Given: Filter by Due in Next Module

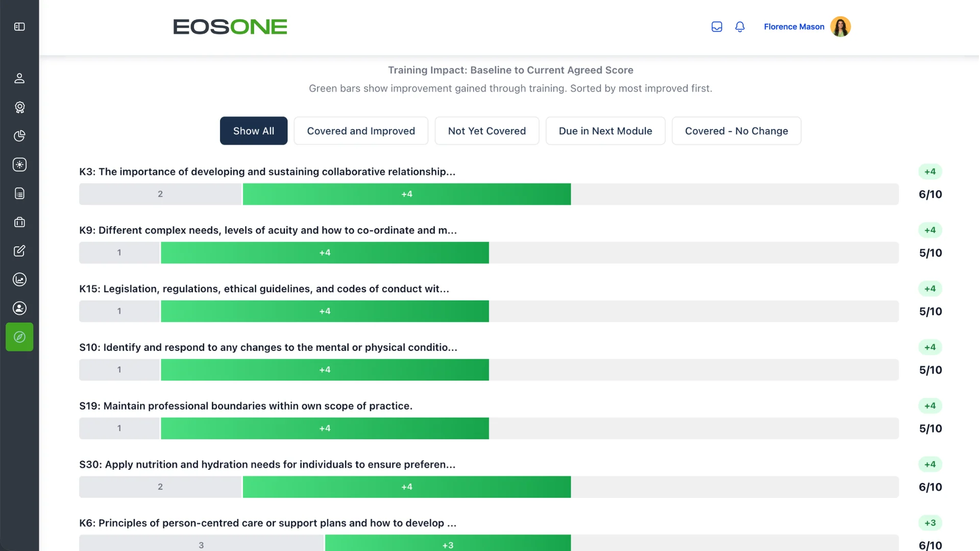Looking at the screenshot, I should click(x=605, y=131).
